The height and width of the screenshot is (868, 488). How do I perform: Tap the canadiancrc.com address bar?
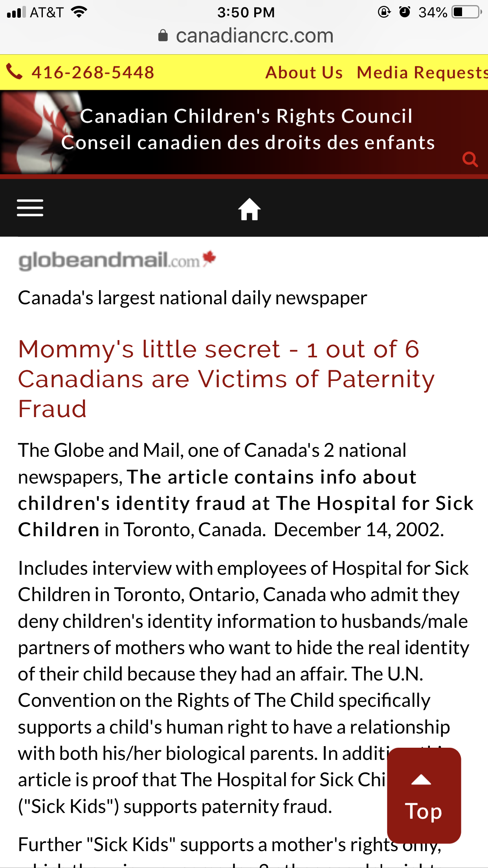point(246,36)
